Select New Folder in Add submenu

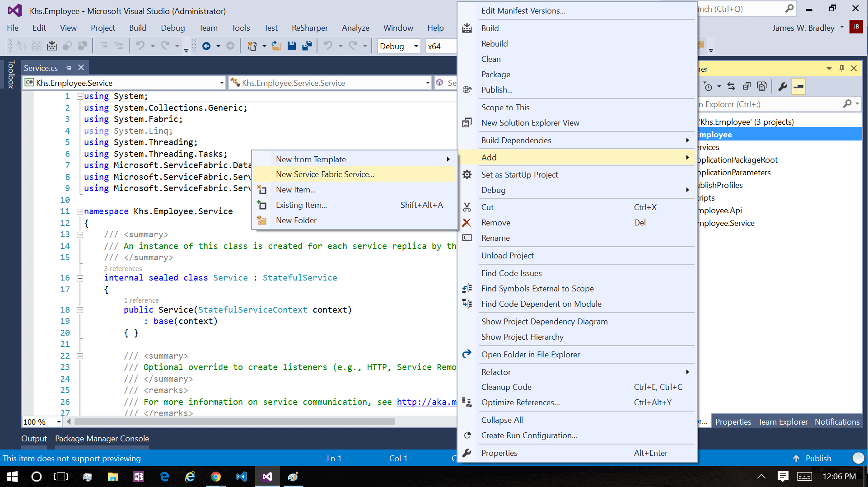(x=354, y=220)
